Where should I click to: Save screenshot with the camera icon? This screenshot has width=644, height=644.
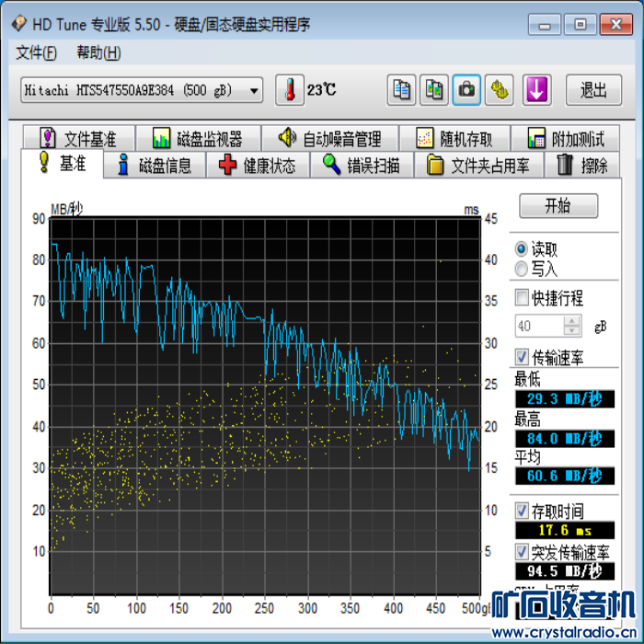coord(466,90)
